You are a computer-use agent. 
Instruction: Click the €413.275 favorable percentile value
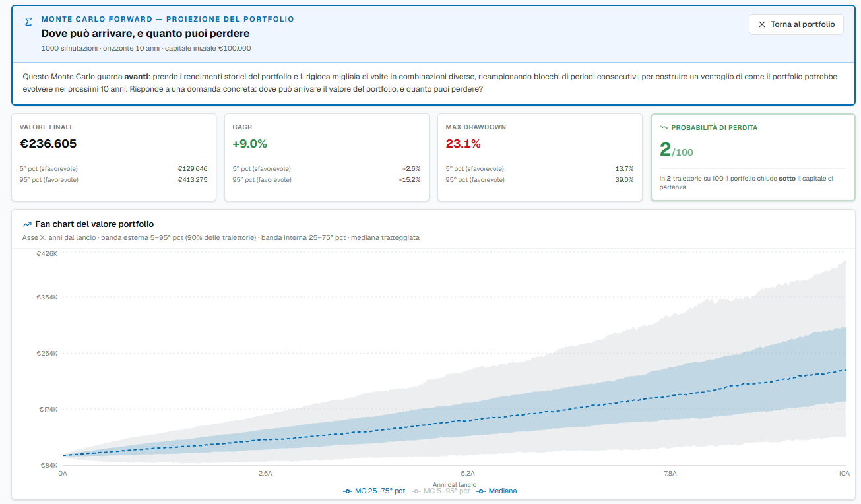193,180
